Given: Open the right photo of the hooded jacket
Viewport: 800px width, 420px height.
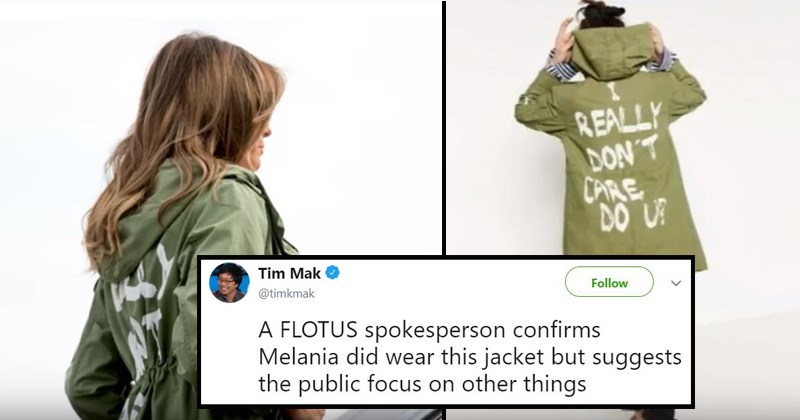Looking at the screenshot, I should pyautogui.click(x=623, y=128).
